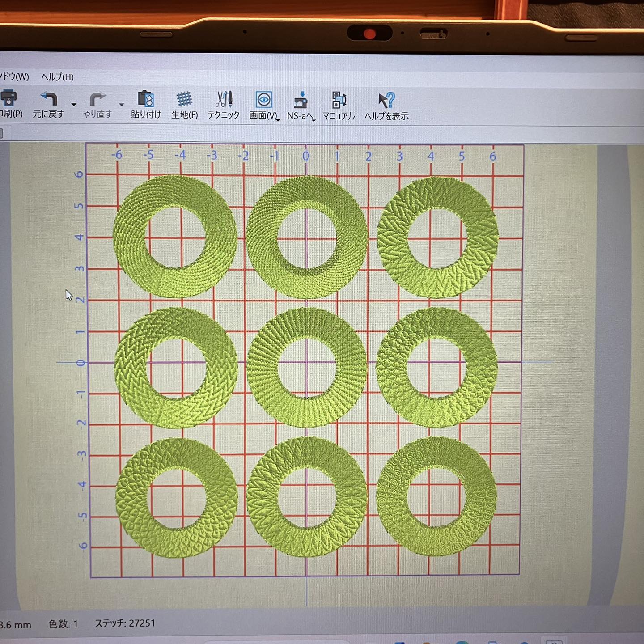Viewport: 644px width, 644px height.
Task: Paste using the 貼り付け icon
Action: coord(146,105)
